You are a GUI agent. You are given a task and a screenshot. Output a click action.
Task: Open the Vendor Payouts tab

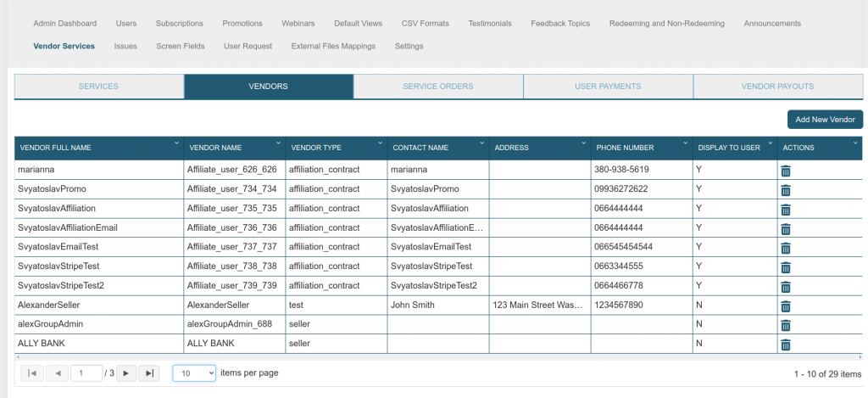click(x=777, y=87)
